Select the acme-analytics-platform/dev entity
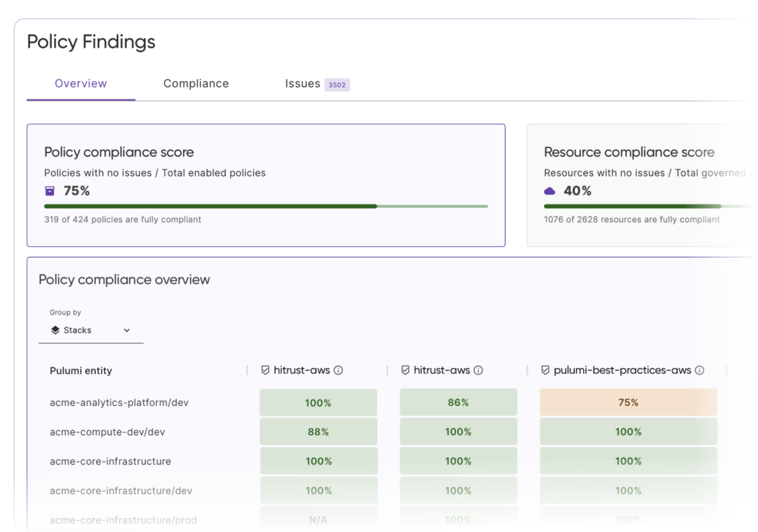 point(119,402)
